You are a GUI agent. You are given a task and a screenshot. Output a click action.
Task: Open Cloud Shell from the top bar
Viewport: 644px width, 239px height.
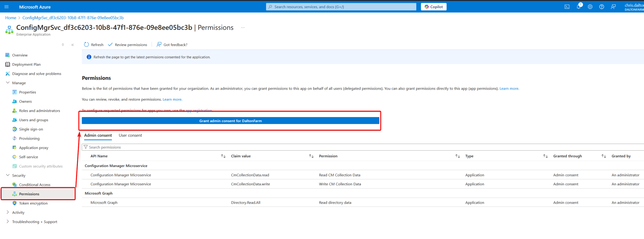[567, 7]
